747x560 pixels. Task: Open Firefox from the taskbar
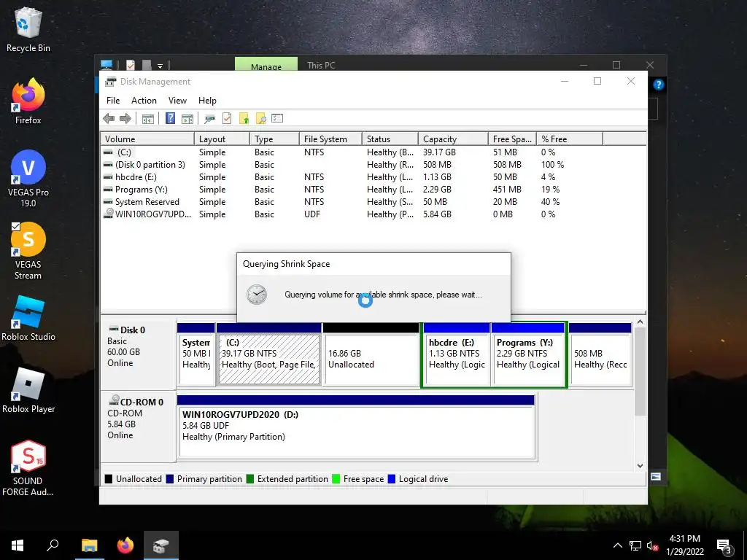[x=125, y=545]
